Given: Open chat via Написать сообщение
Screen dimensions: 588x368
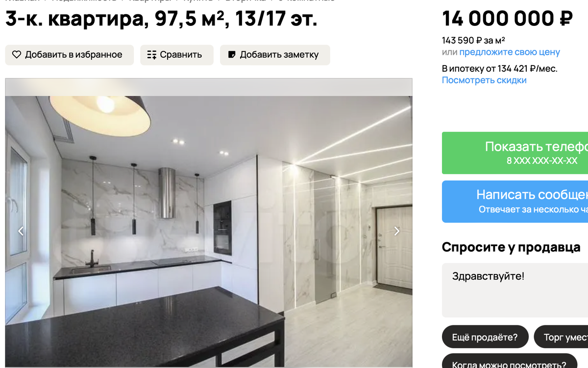Looking at the screenshot, I should 515,202.
